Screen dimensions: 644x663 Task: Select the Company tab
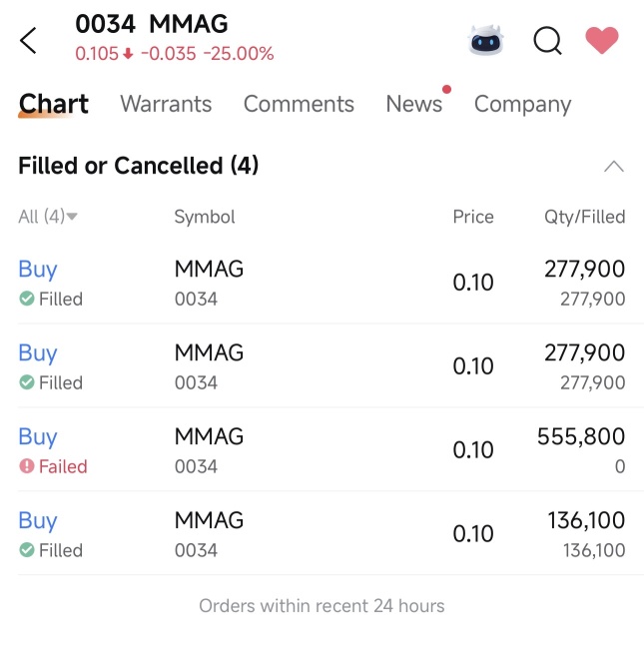(522, 104)
